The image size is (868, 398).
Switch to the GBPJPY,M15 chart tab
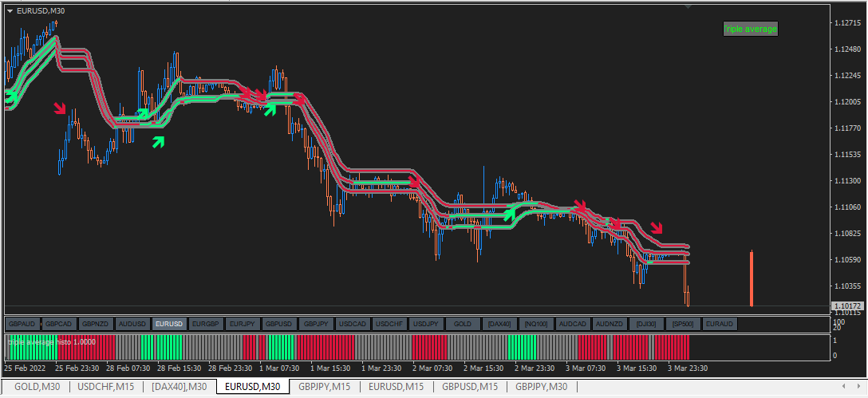pos(325,386)
